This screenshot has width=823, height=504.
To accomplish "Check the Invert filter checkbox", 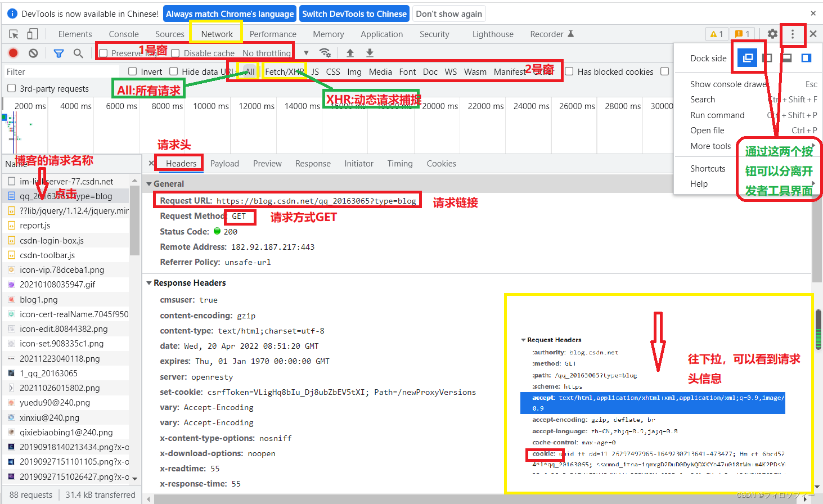I will (x=133, y=71).
